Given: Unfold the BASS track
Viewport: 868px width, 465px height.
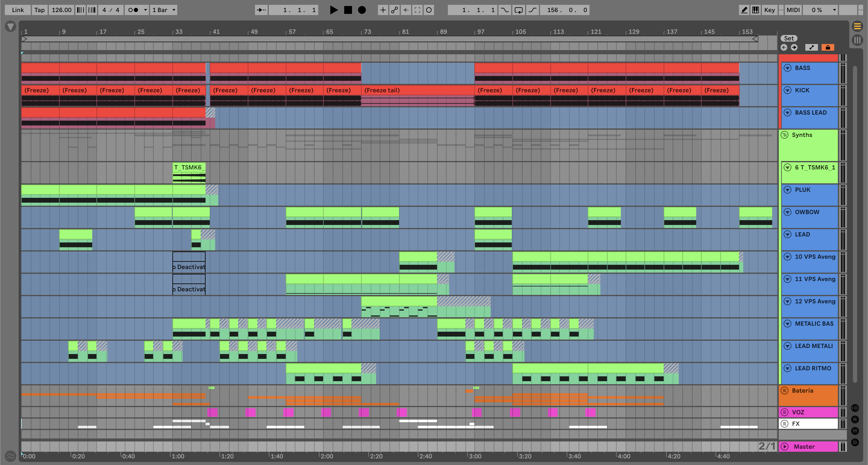Looking at the screenshot, I should [x=788, y=68].
